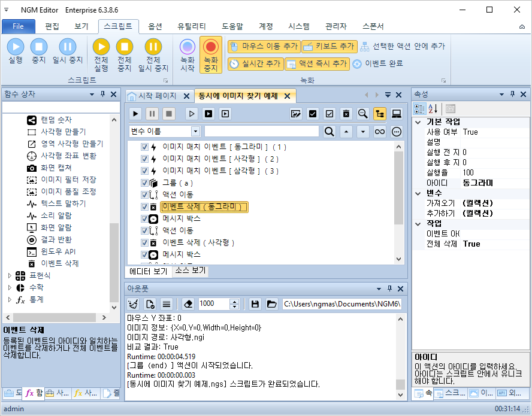Click the 아이디 property value 동그라미
This screenshot has height=416, width=532.
(x=495, y=183)
